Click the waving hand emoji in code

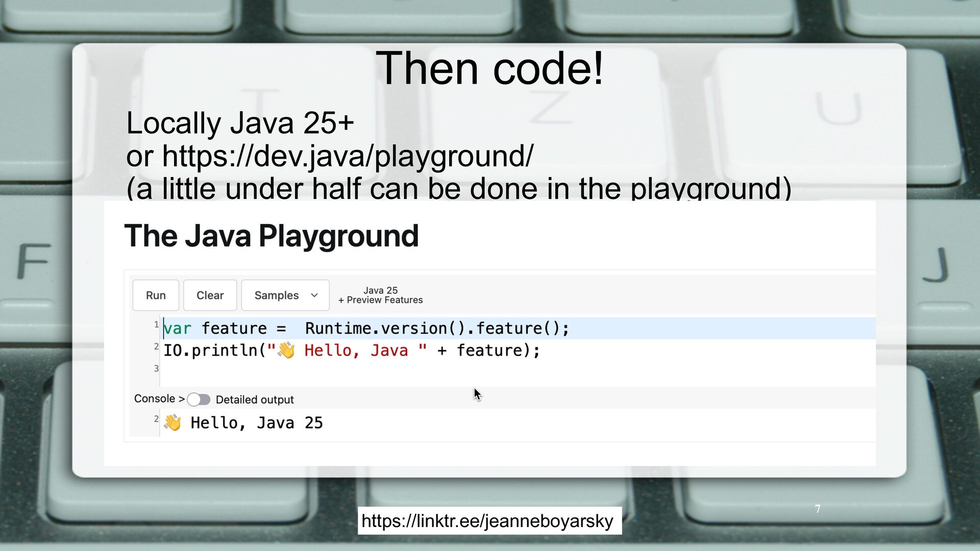286,350
